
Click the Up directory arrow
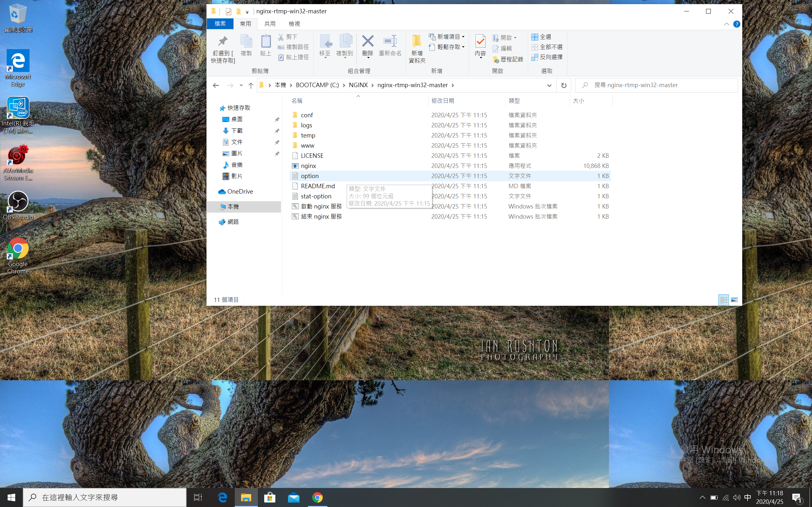251,86
